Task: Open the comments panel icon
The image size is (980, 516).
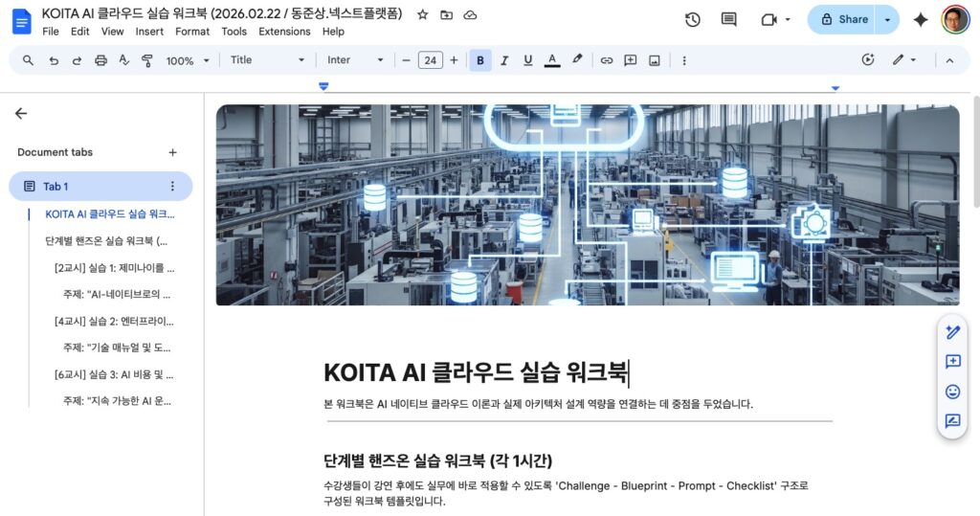Action: (x=728, y=19)
